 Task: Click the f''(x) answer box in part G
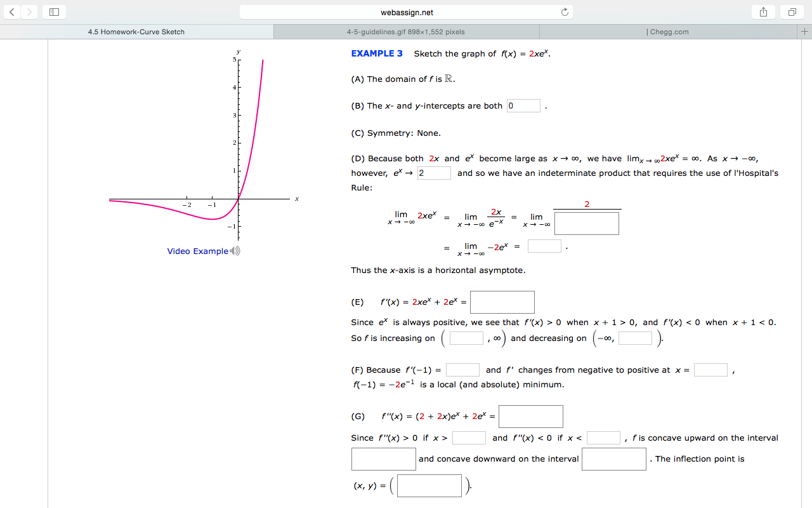530,416
